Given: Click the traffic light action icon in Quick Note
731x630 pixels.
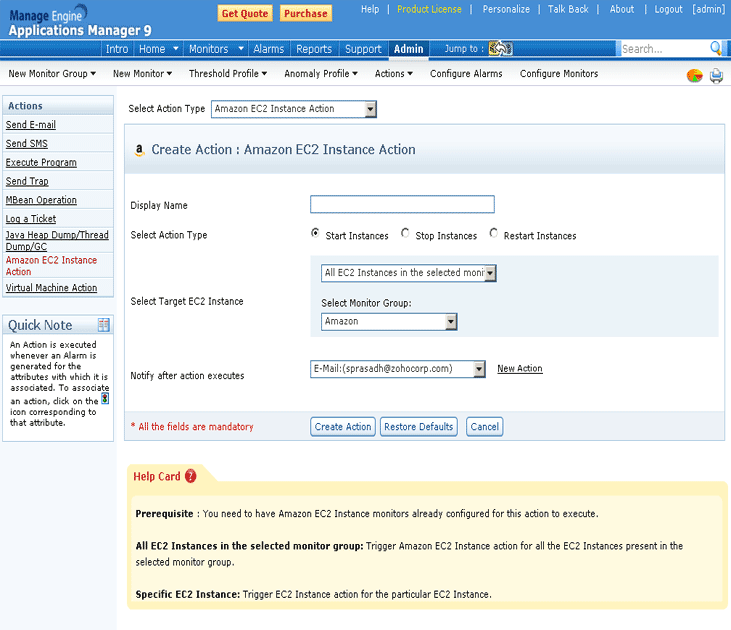Looking at the screenshot, I should pyautogui.click(x=105, y=398).
